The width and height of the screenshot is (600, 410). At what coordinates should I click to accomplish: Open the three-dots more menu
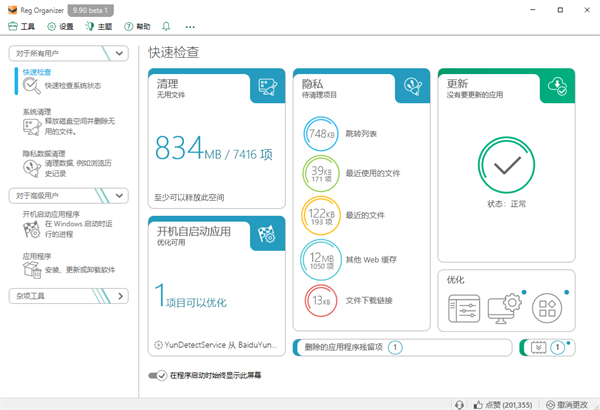(190, 26)
